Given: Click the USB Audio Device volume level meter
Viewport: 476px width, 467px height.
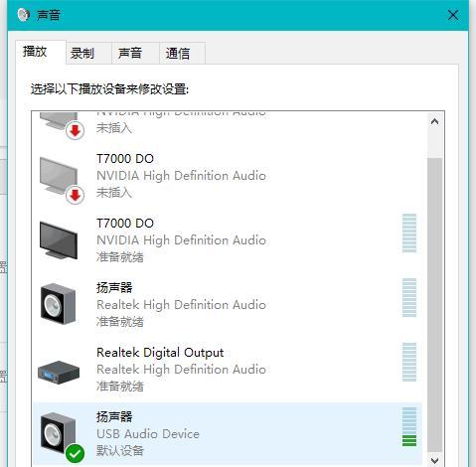Looking at the screenshot, I should [409, 426].
